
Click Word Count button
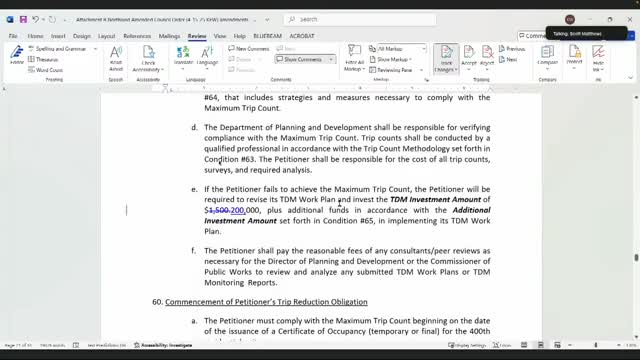(45, 70)
